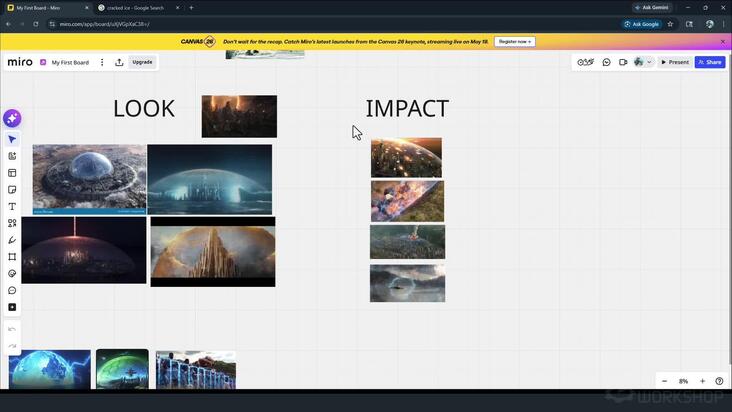The image size is (732, 412).
Task: Select the red beam dark dome image
Action: [x=84, y=250]
